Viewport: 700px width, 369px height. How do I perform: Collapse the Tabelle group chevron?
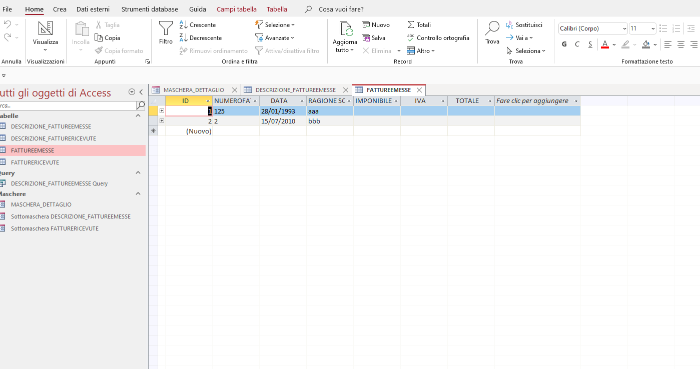[x=138, y=116]
